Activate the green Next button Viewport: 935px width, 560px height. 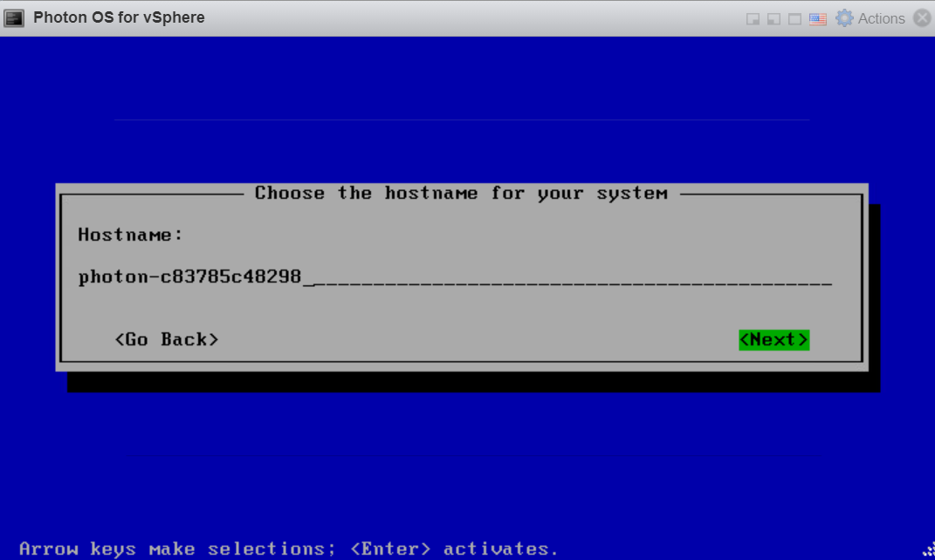click(x=773, y=339)
